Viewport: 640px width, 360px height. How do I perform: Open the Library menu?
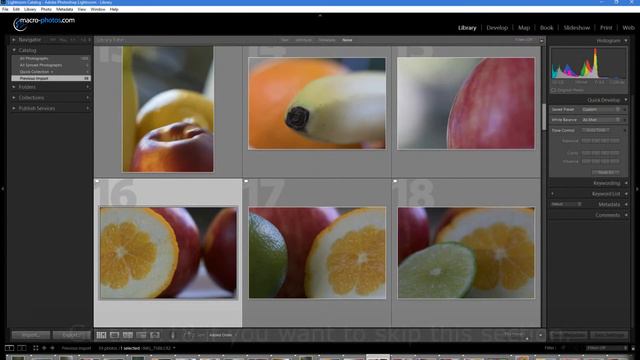click(x=30, y=9)
